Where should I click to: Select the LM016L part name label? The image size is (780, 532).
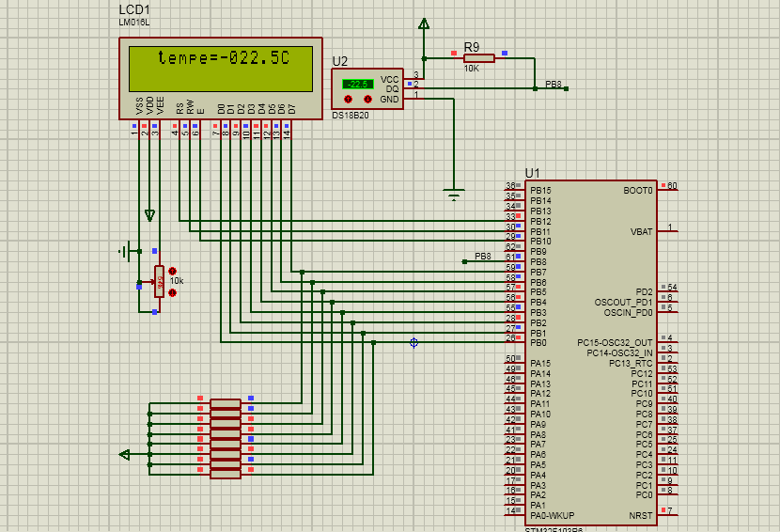coord(133,23)
